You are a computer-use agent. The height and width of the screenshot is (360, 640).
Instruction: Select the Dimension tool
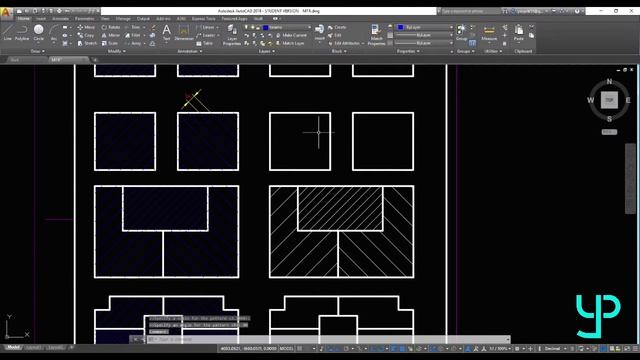click(x=184, y=32)
